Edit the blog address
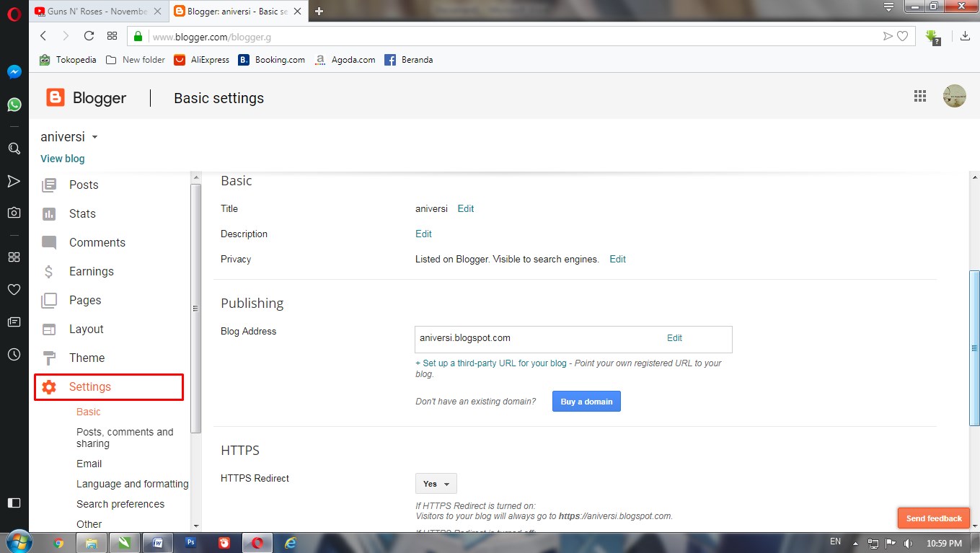 (x=674, y=337)
